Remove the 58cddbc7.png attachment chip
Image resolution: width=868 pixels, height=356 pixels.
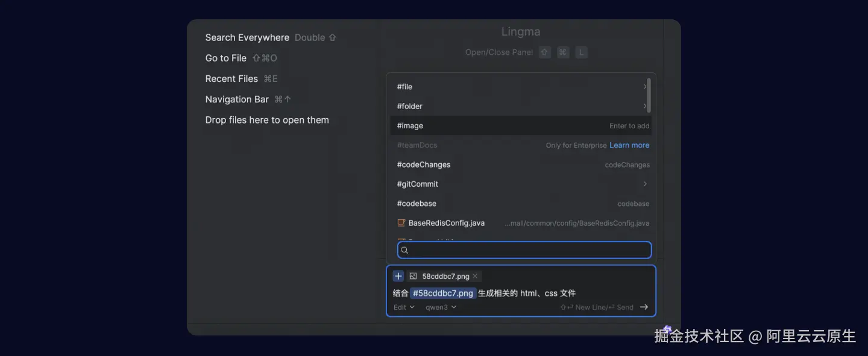pos(475,276)
